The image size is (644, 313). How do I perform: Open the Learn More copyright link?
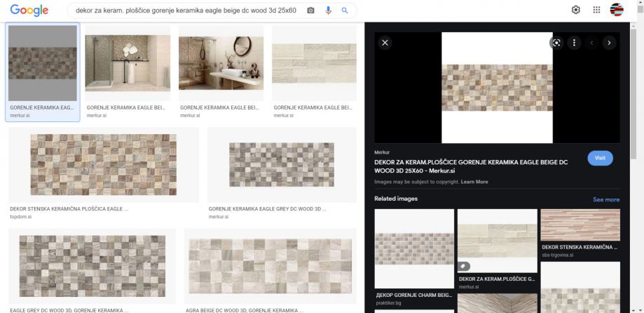(x=474, y=182)
